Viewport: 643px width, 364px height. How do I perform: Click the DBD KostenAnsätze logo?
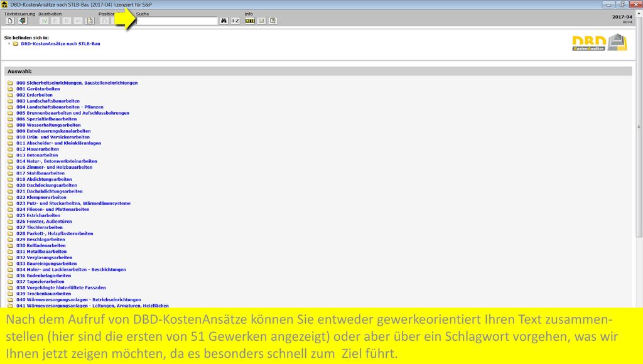(x=600, y=43)
